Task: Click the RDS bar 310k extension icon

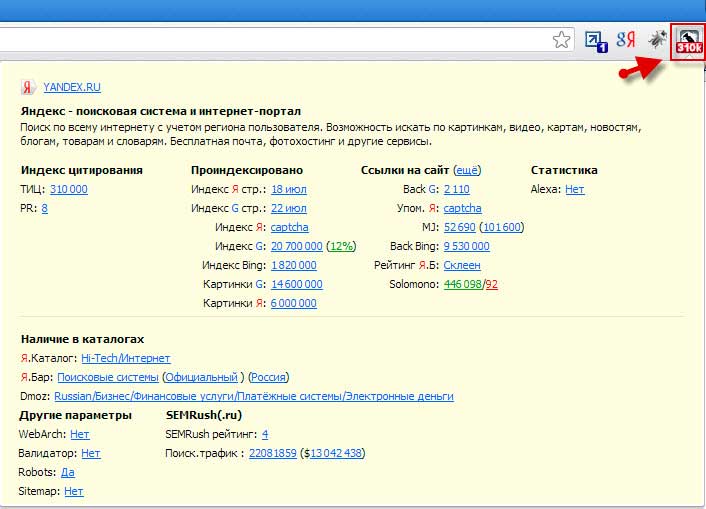Action: click(x=688, y=41)
